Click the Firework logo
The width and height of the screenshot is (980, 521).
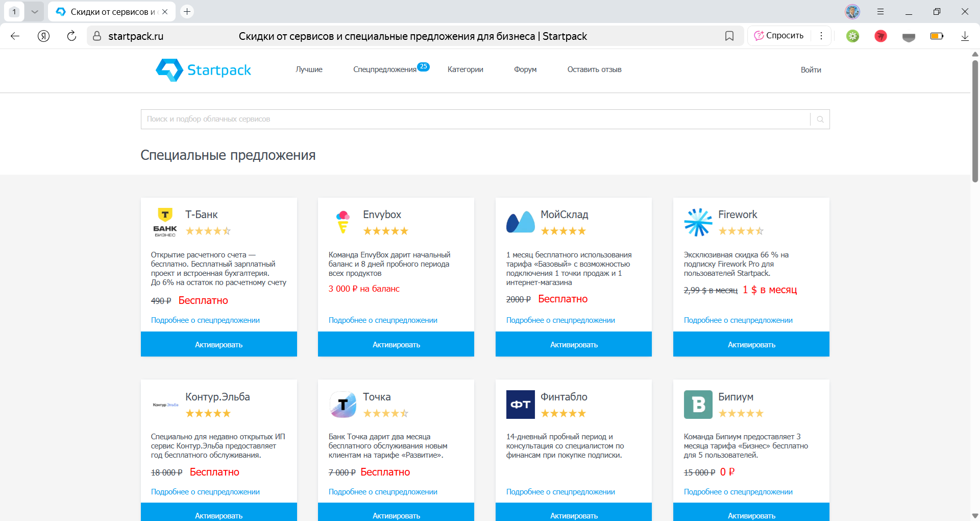[698, 222]
